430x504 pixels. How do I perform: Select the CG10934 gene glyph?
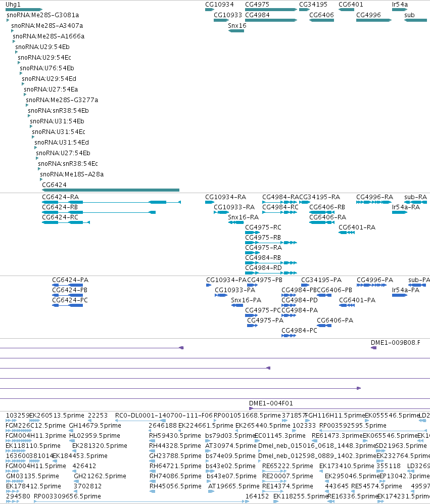[x=210, y=10]
